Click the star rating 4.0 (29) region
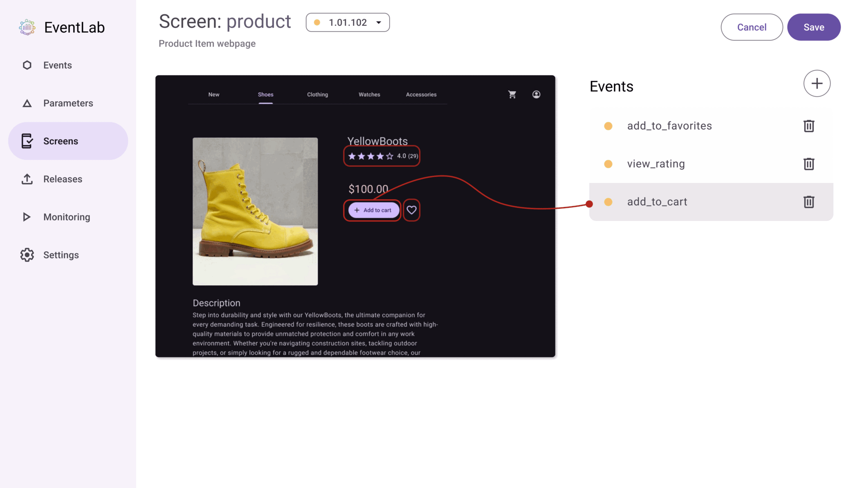Viewport: 868px width, 488px height. pyautogui.click(x=382, y=156)
